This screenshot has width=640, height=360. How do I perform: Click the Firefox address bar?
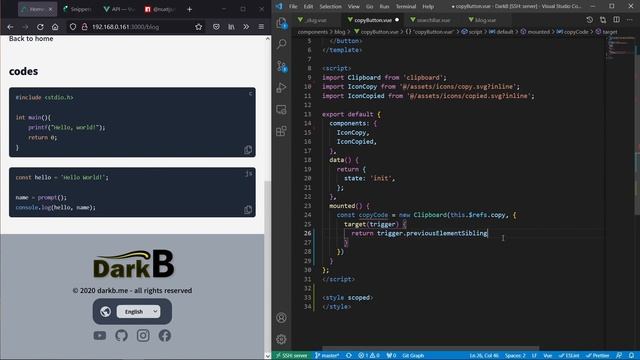point(135,27)
